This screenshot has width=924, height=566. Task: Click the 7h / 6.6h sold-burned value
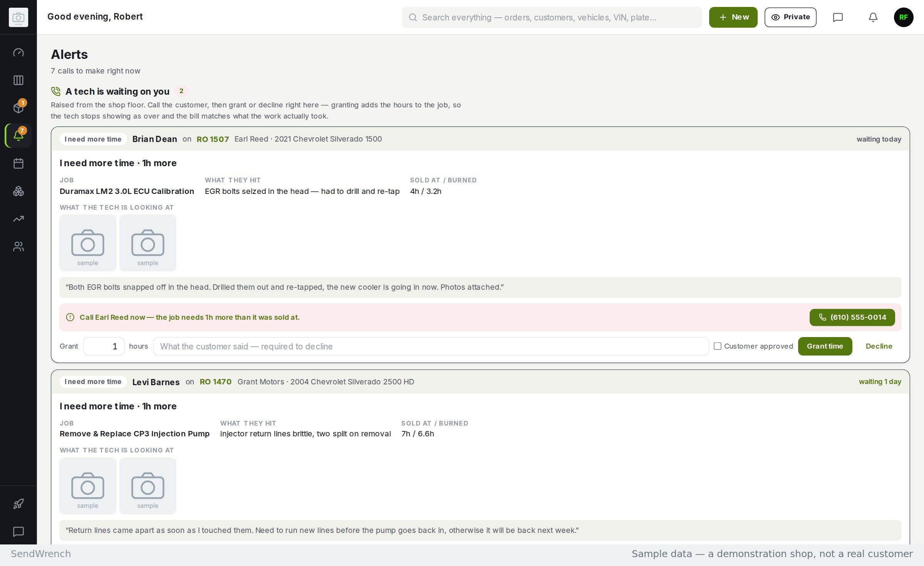coord(417,434)
